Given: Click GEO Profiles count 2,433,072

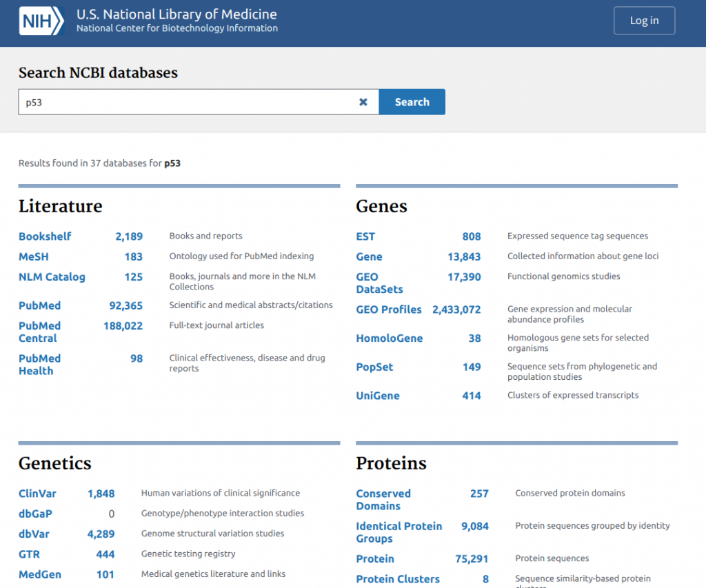Looking at the screenshot, I should coord(456,310).
